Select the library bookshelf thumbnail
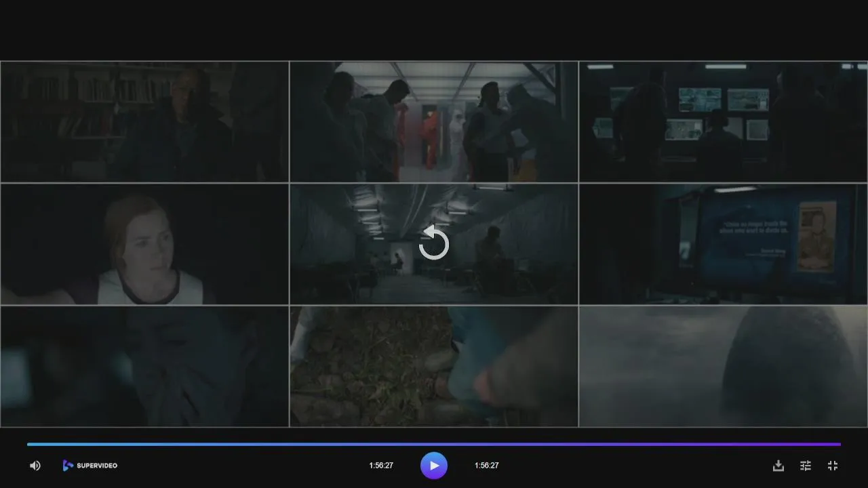The image size is (868, 488). pyautogui.click(x=144, y=122)
